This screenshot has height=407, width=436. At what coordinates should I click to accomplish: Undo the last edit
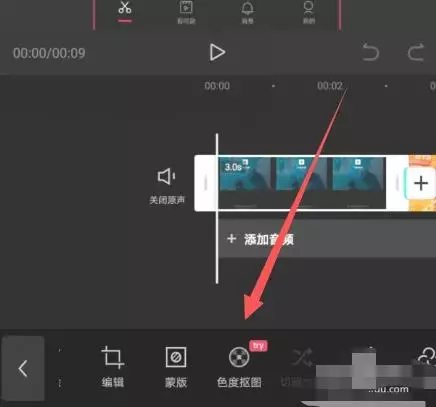click(x=371, y=52)
